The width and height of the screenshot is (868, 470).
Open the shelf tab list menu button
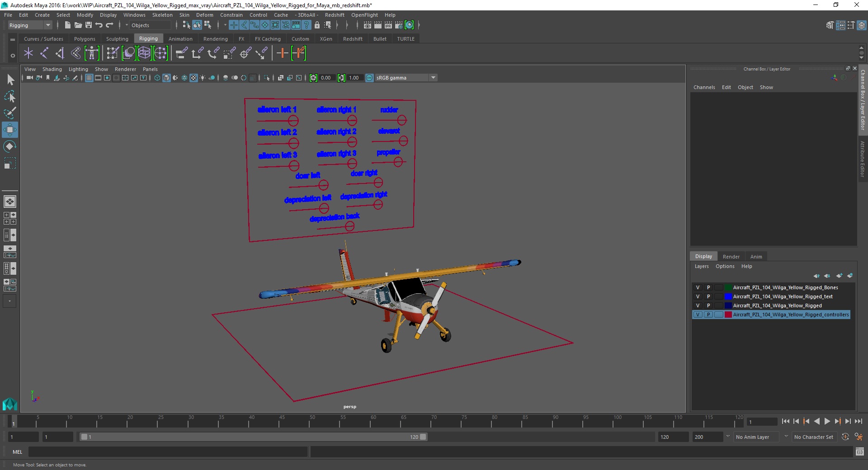click(x=13, y=39)
